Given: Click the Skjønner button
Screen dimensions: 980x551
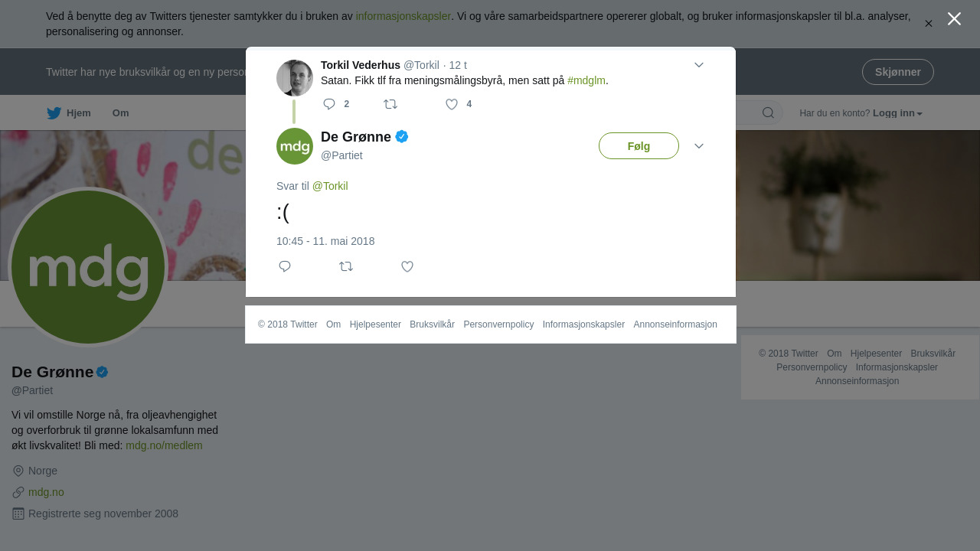Looking at the screenshot, I should (898, 72).
